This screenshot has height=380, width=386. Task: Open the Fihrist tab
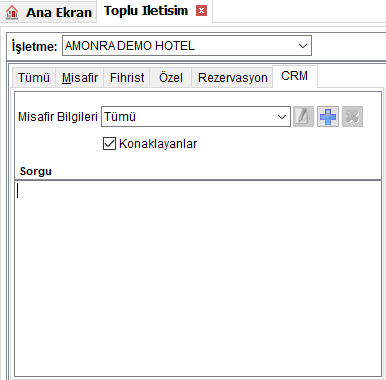pos(127,78)
